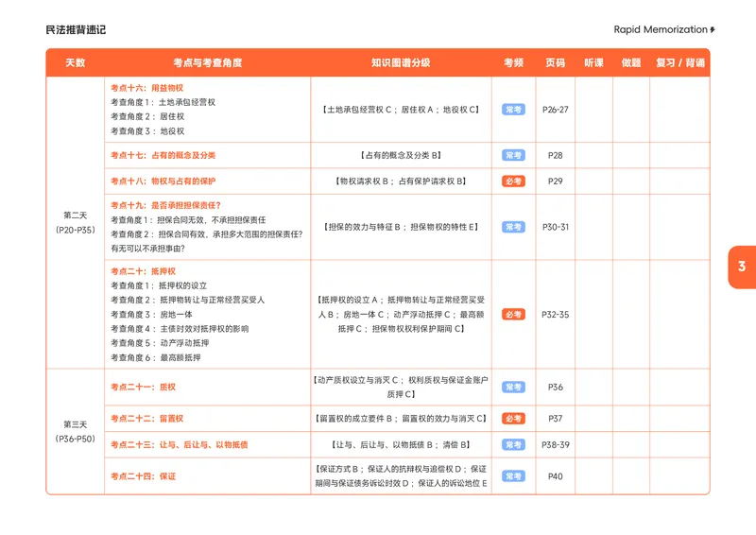
Task: Click the 必考 badge in 留置权 row
Action: pos(513,419)
